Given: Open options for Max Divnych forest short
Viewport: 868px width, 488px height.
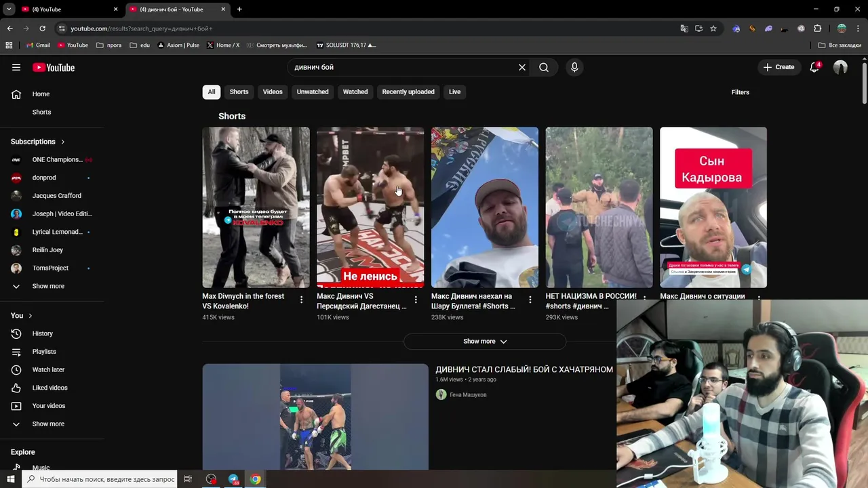Looking at the screenshot, I should point(302,299).
